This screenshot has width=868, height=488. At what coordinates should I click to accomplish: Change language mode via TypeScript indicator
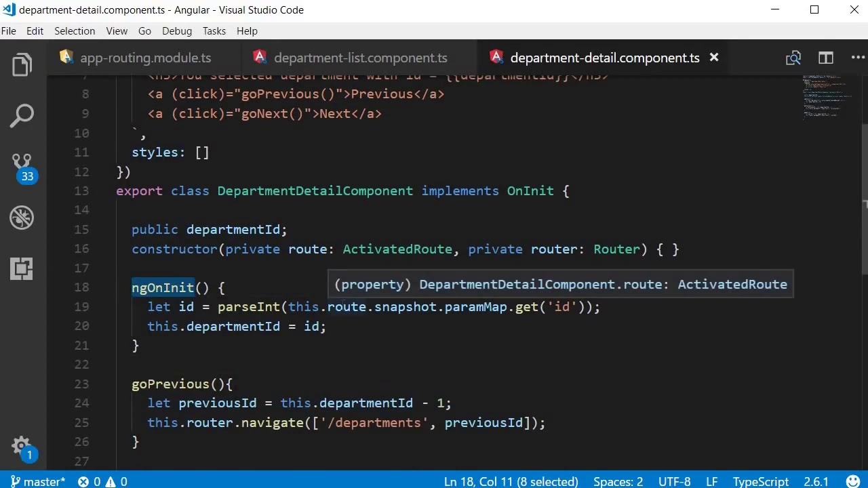(x=760, y=481)
